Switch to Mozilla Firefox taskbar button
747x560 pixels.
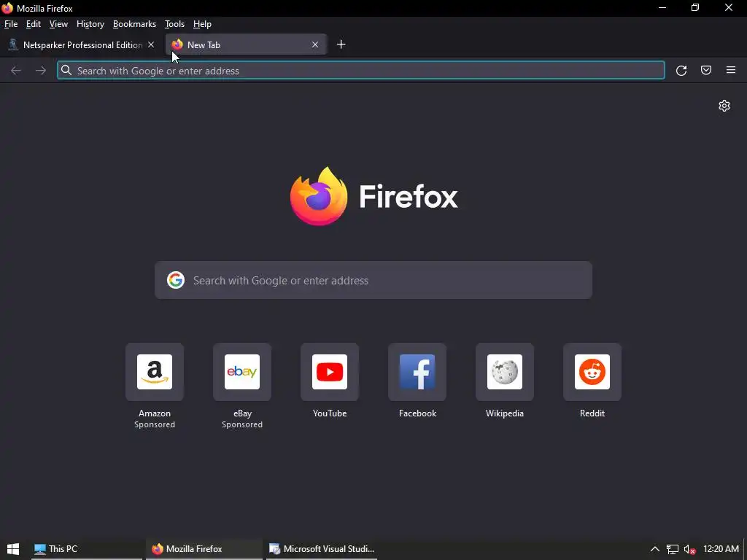[x=204, y=549]
